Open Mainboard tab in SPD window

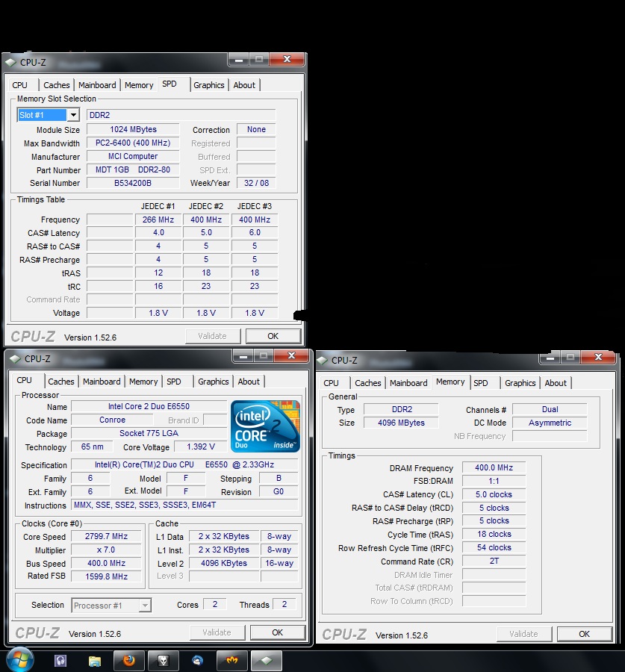click(97, 85)
